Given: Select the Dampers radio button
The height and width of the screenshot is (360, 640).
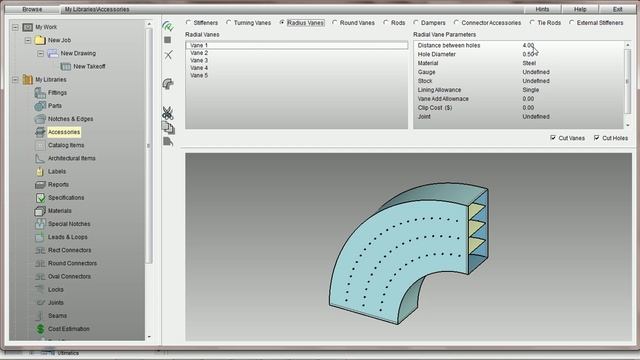Looking at the screenshot, I should [416, 22].
